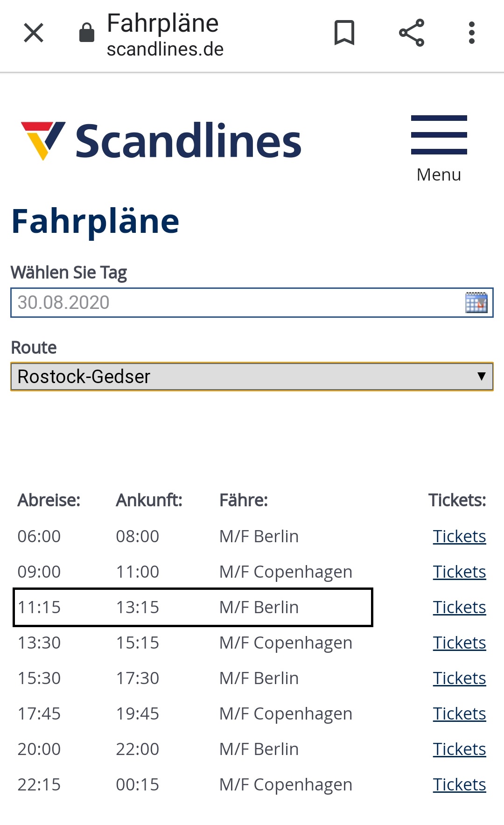Image resolution: width=504 pixels, height=825 pixels.
Task: Open the three-dot browser options
Action: click(x=472, y=33)
